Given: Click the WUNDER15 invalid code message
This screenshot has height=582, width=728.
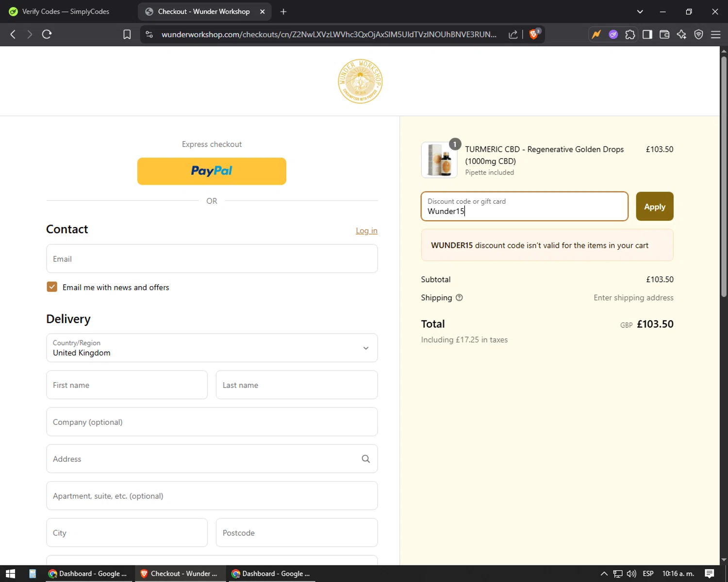Looking at the screenshot, I should coord(547,245).
